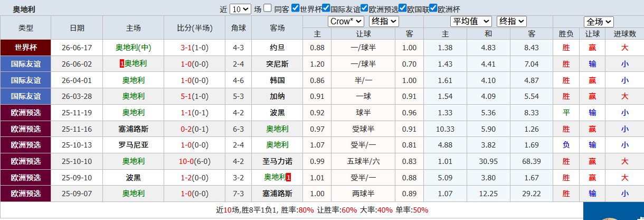Click the 国际友谊 label in 26-03-28 row
The width and height of the screenshot is (644, 220).
(x=26, y=96)
